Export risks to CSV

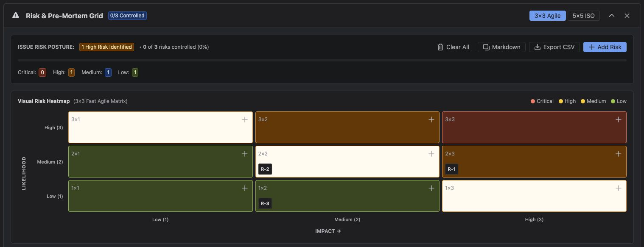pyautogui.click(x=554, y=47)
